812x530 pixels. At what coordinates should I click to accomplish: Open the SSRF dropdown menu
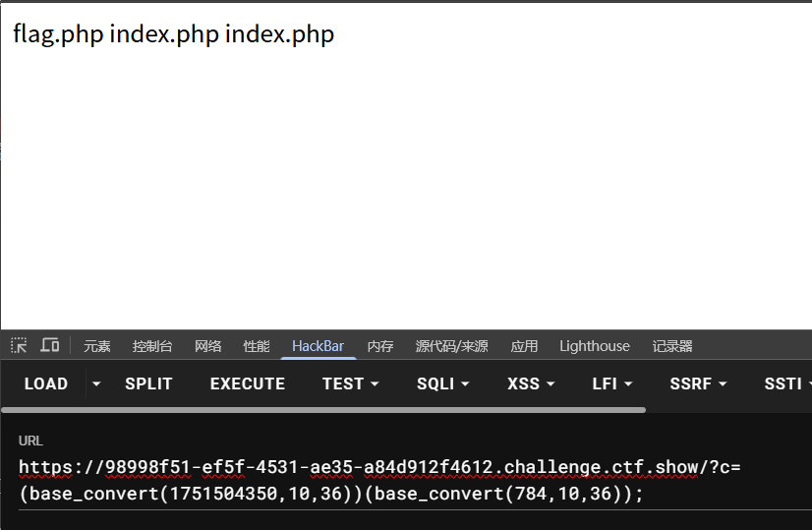tap(698, 383)
